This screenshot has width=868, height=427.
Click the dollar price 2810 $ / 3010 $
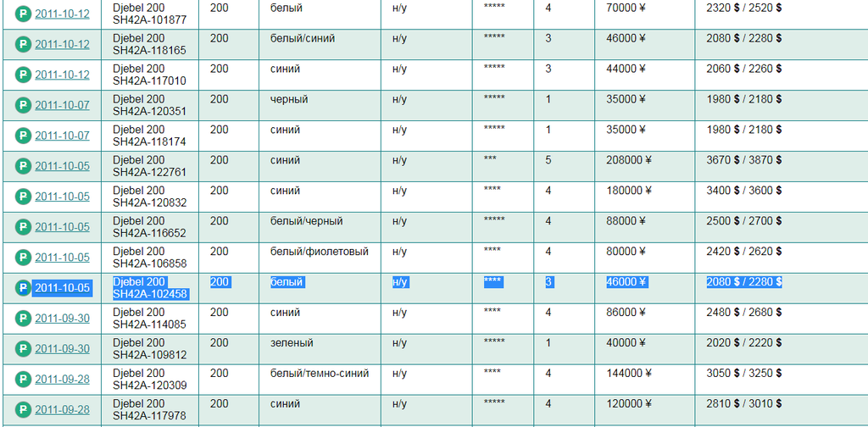(x=744, y=404)
